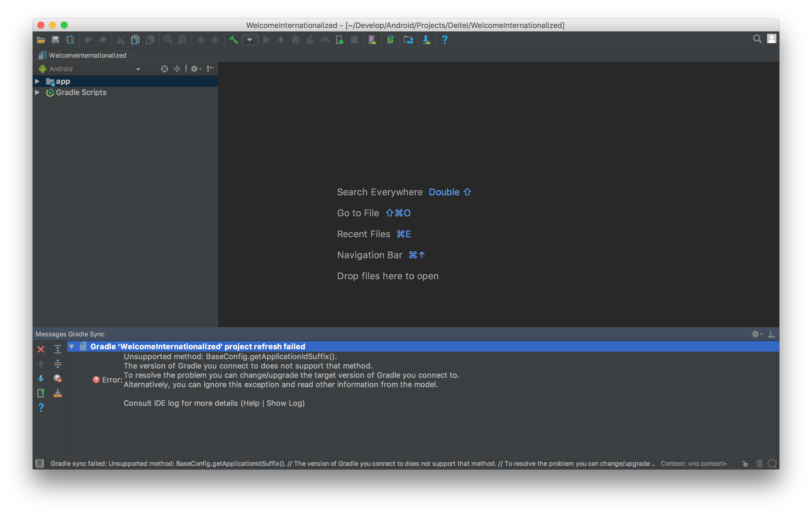The image size is (812, 516).
Task: Click the Replace magnifier-with-A icon
Action: tap(182, 40)
